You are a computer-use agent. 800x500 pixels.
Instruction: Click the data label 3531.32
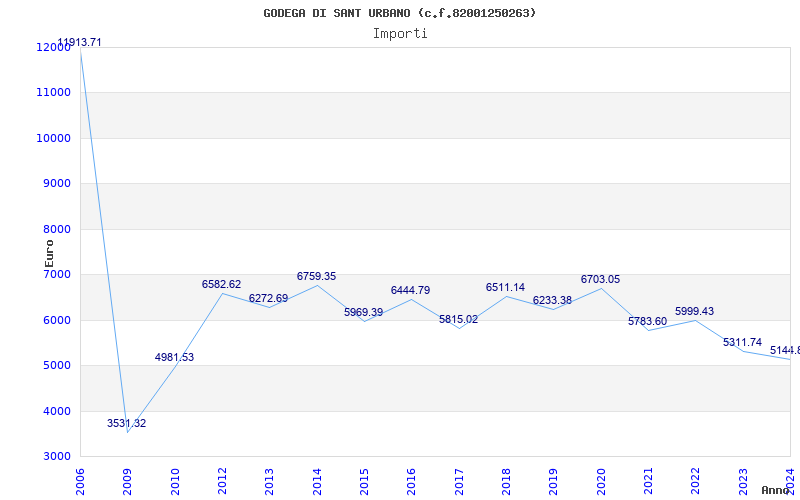(x=127, y=423)
